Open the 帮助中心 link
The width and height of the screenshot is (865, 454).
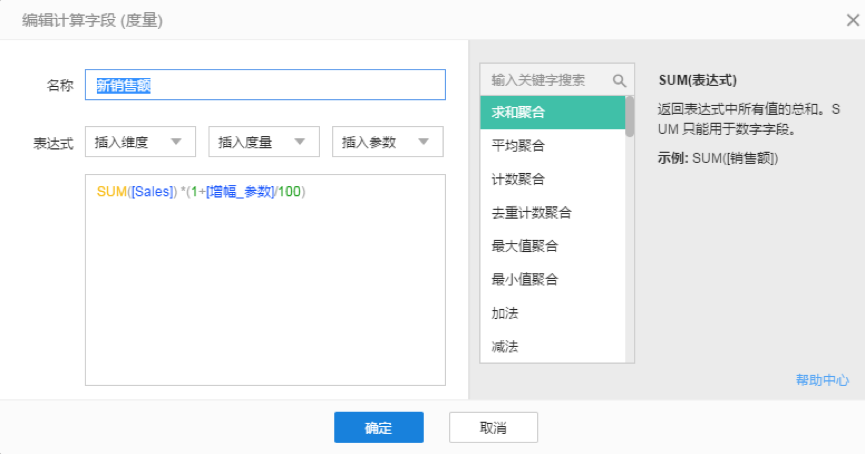(x=822, y=380)
